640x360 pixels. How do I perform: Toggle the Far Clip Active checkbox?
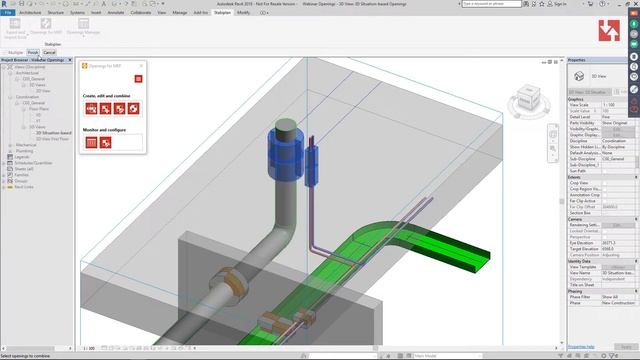(x=605, y=201)
